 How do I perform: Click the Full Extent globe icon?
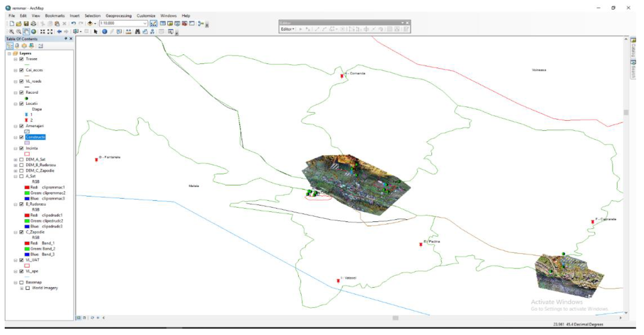pyautogui.click(x=34, y=32)
